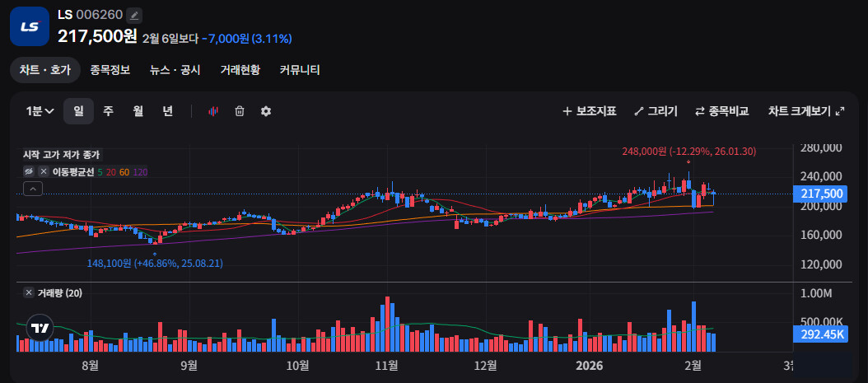This screenshot has height=383, width=868.
Task: Click the 2026 label on time axis
Action: coord(590,365)
